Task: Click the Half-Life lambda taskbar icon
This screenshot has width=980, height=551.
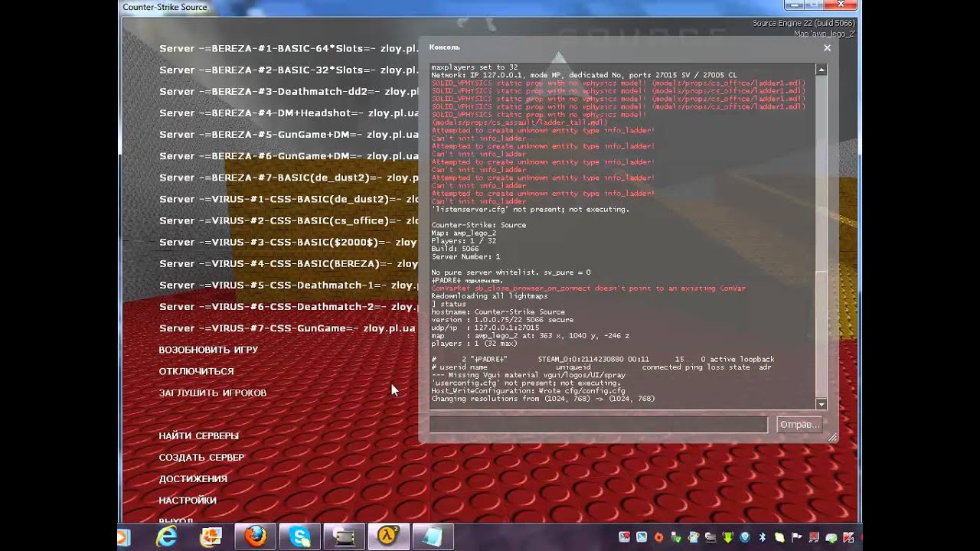Action: (388, 537)
